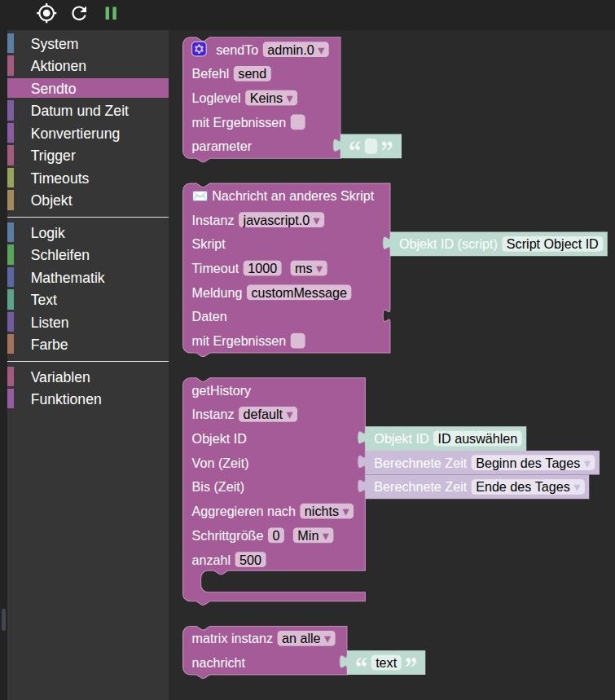The image size is (615, 700).
Task: Select the 'Nachricht an anderes Skript' block title
Action: point(292,196)
